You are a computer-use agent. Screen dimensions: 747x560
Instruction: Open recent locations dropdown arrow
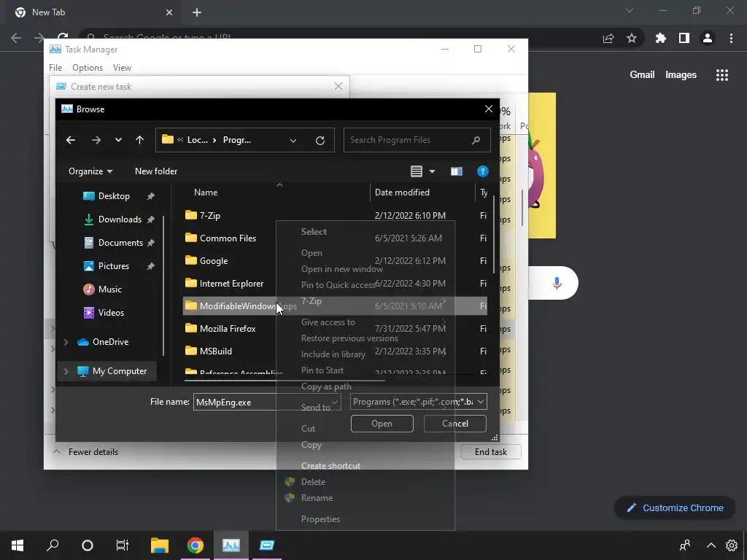[118, 140]
